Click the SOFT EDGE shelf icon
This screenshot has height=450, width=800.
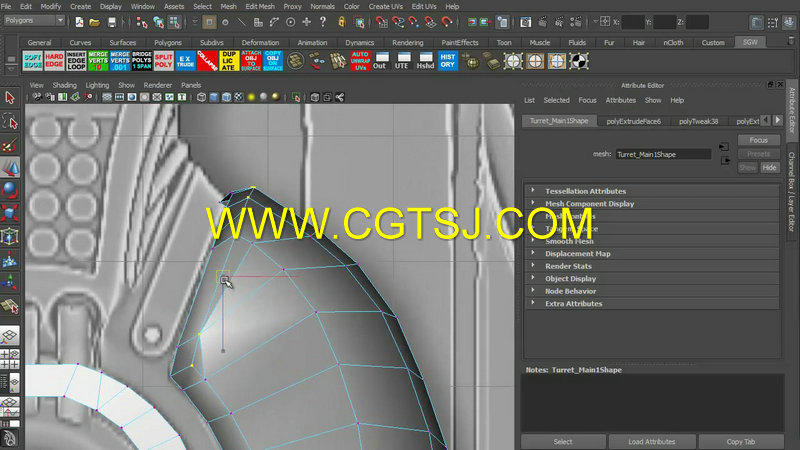point(32,61)
